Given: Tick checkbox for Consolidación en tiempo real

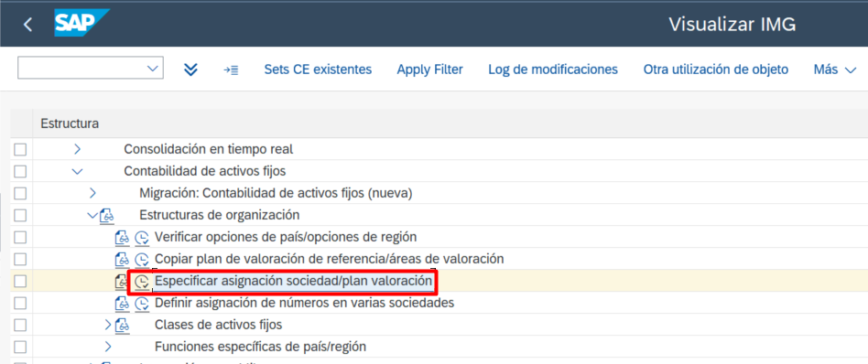Looking at the screenshot, I should pos(20,149).
